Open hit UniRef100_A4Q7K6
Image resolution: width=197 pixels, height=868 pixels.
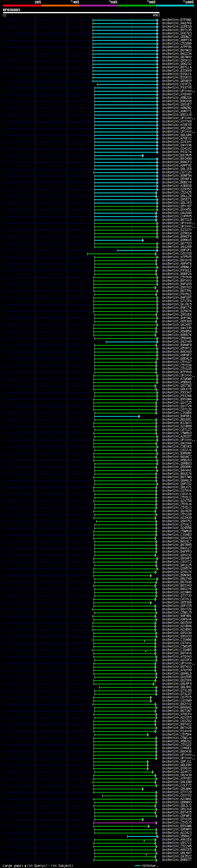[x=177, y=24]
